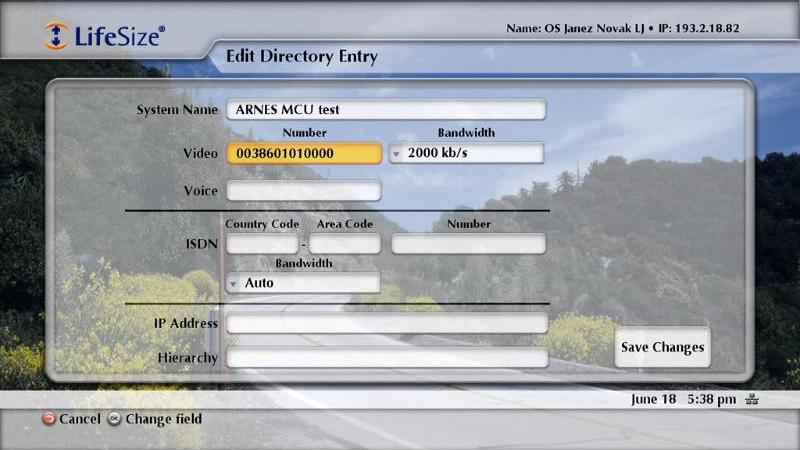Click the 5:38 pm time text
The image size is (800, 450).
pos(712,399)
